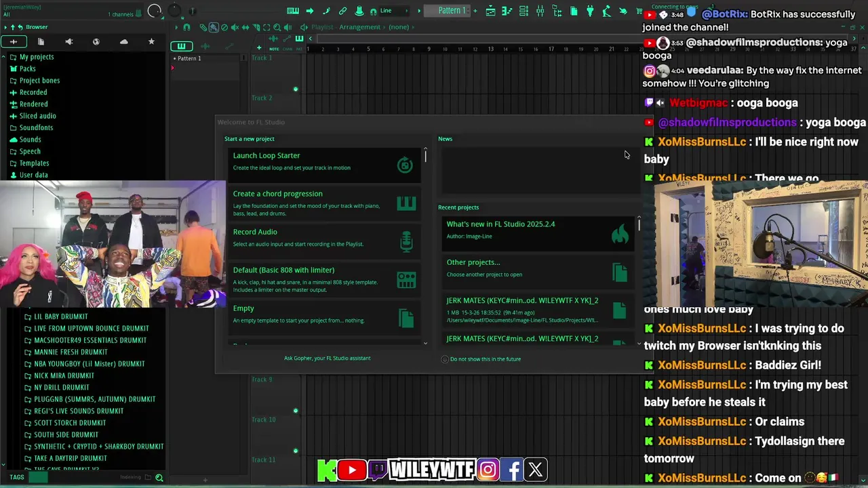The image size is (868, 488).
Task: Open browser Files tab icon
Action: pyautogui.click(x=41, y=41)
